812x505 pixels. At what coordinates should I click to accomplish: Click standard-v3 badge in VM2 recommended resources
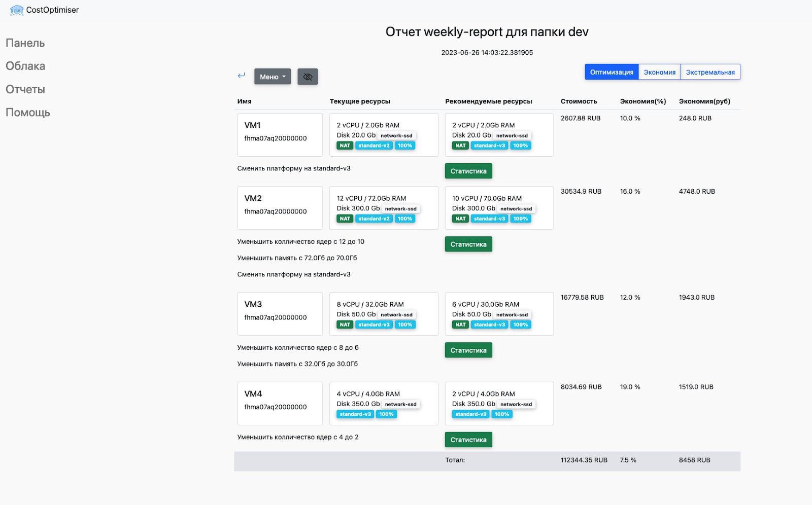[490, 219]
